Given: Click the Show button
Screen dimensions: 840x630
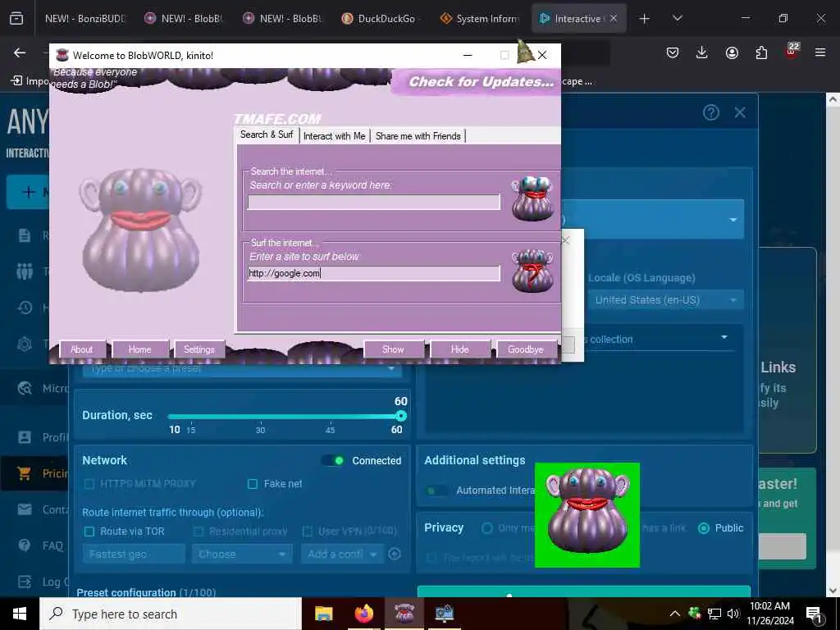Looking at the screenshot, I should (x=393, y=349).
